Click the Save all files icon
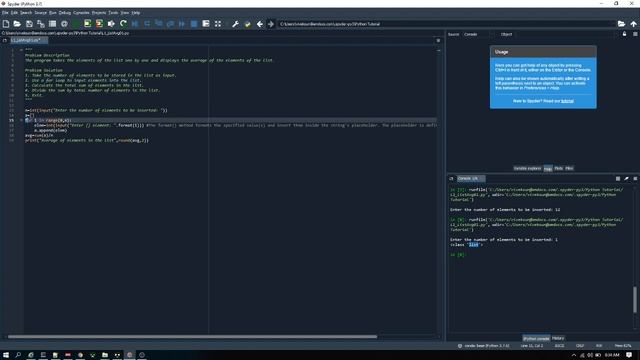Image resolution: width=640 pixels, height=360 pixels. tap(40, 24)
